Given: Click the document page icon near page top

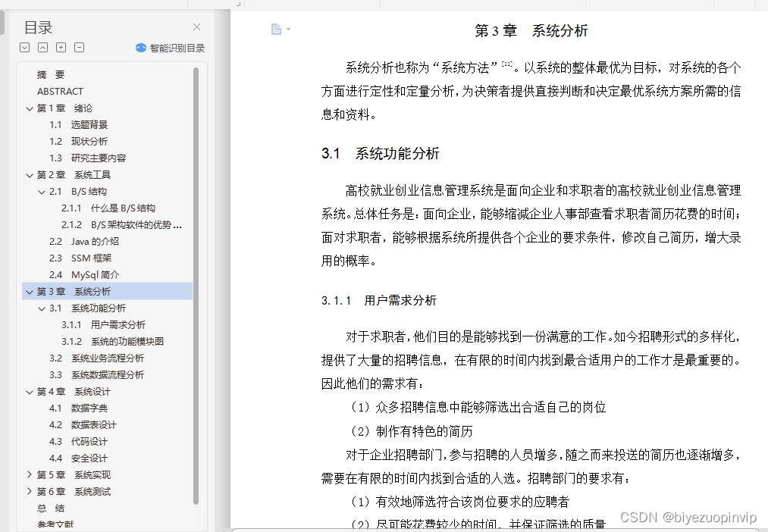Looking at the screenshot, I should [x=276, y=30].
